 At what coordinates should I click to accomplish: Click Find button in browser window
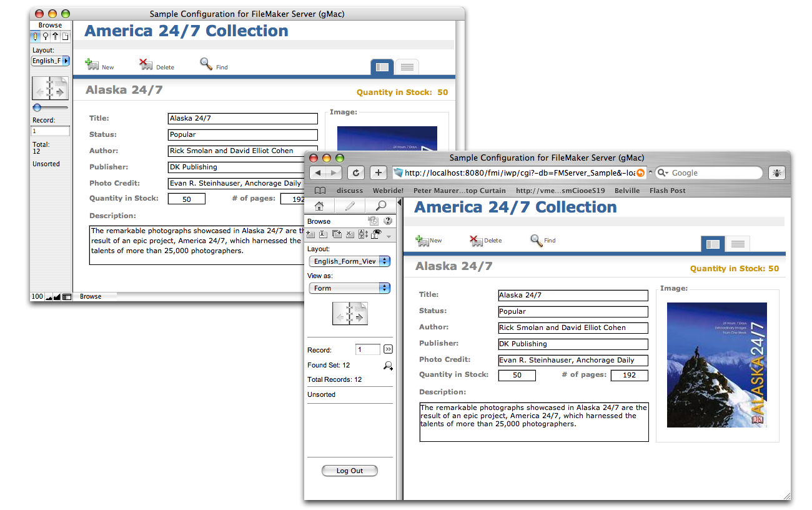pos(543,240)
